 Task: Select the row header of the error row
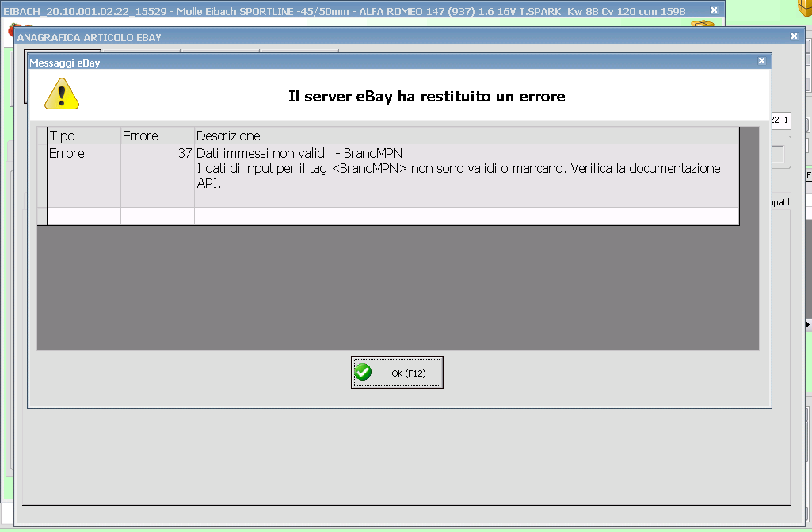(42, 176)
